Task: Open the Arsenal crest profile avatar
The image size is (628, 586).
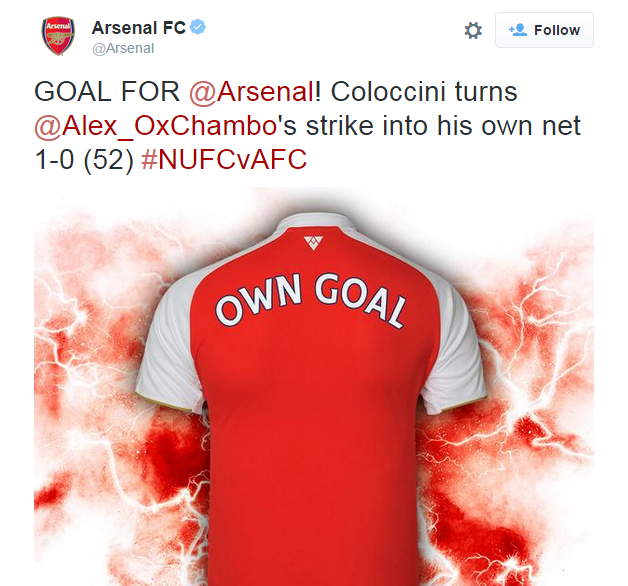Action: click(58, 36)
